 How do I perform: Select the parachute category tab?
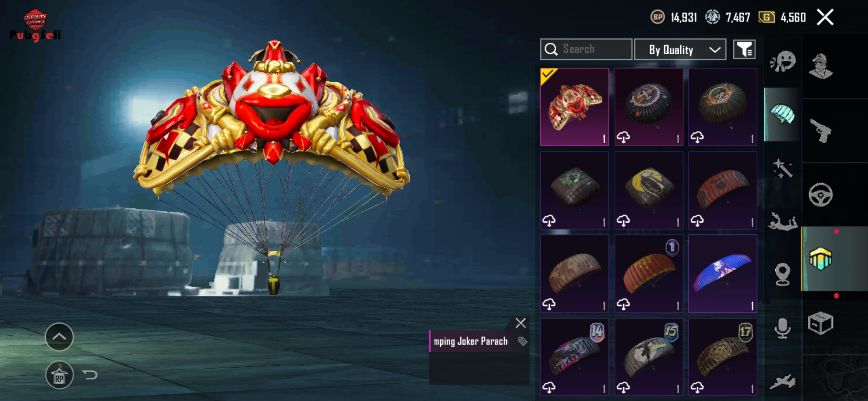point(783,114)
